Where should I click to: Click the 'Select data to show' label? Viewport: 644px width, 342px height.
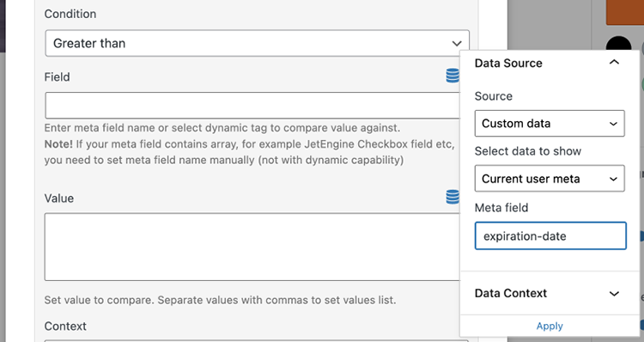[528, 151]
